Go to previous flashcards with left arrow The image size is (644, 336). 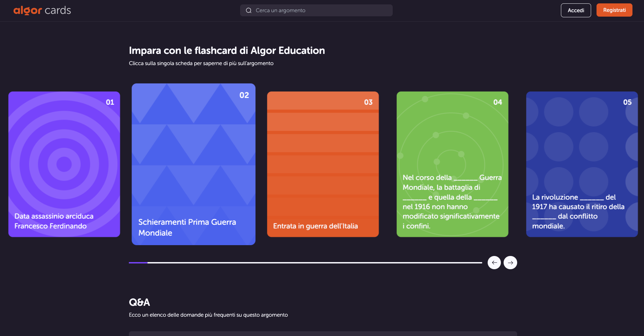click(x=494, y=262)
